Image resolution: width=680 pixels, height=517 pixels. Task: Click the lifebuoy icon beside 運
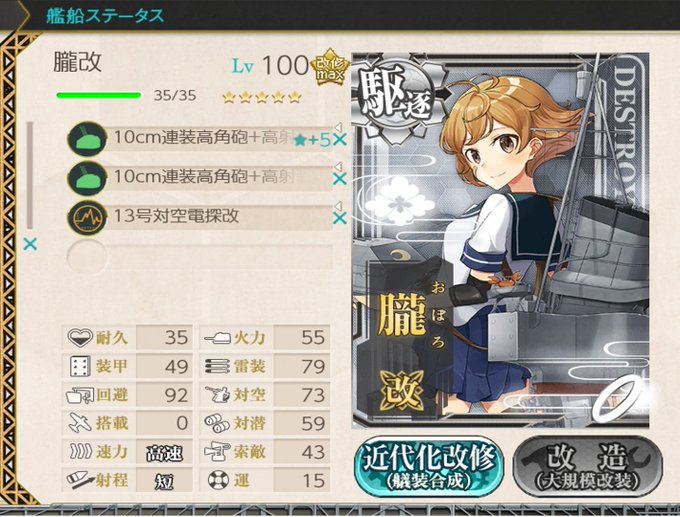click(218, 480)
